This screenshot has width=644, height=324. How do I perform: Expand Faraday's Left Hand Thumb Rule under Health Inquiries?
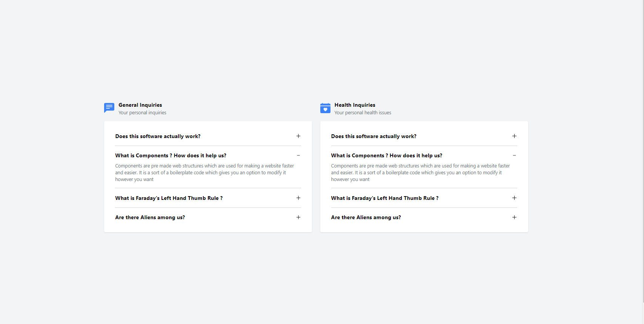point(514,198)
